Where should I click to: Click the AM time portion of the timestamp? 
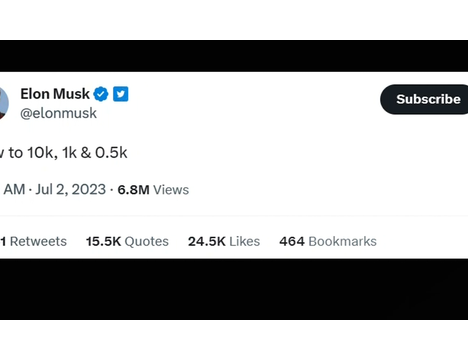coord(14,189)
